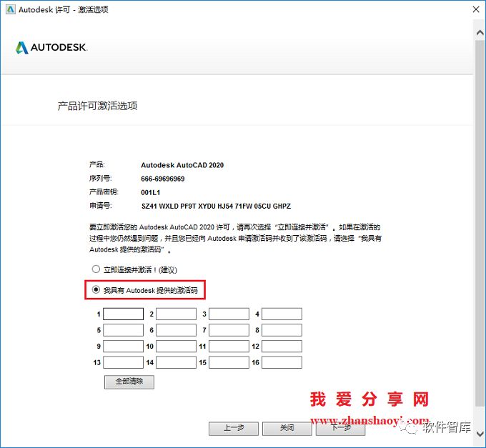The image size is (486, 448).
Task: Click activation code field 8
Action: pyautogui.click(x=282, y=330)
